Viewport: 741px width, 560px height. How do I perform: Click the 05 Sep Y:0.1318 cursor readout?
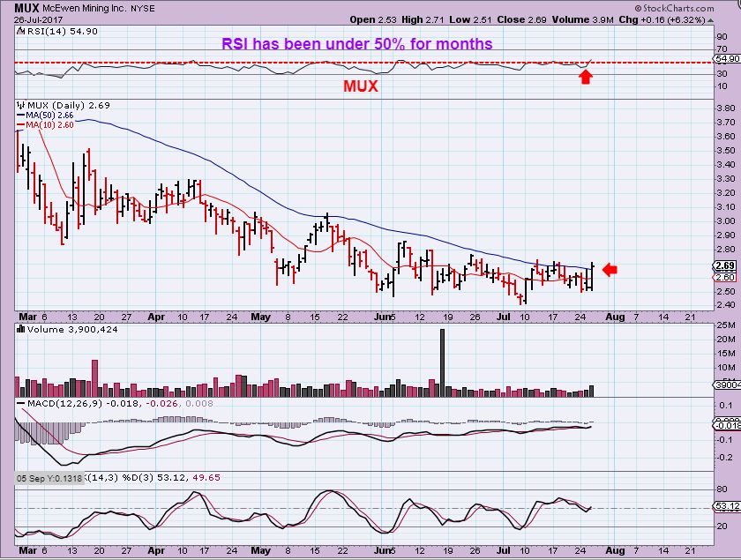(49, 478)
